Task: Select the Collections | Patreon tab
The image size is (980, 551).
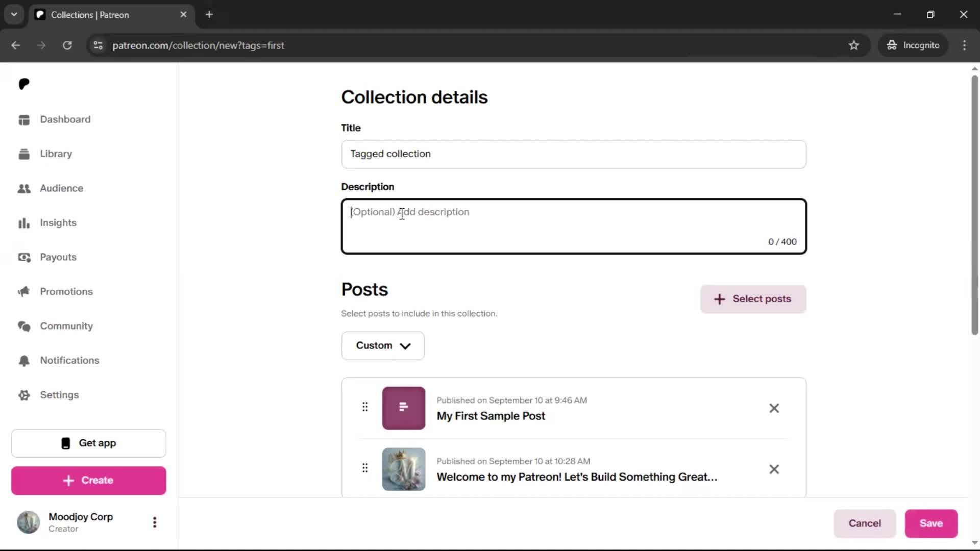Action: [111, 15]
